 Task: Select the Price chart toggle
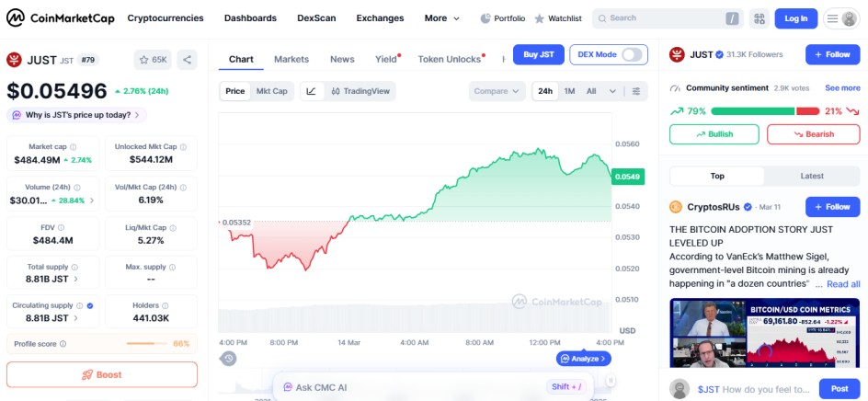235,91
